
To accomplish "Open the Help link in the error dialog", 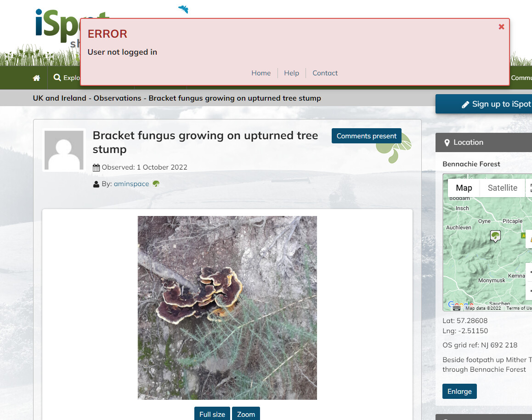I will pos(291,73).
